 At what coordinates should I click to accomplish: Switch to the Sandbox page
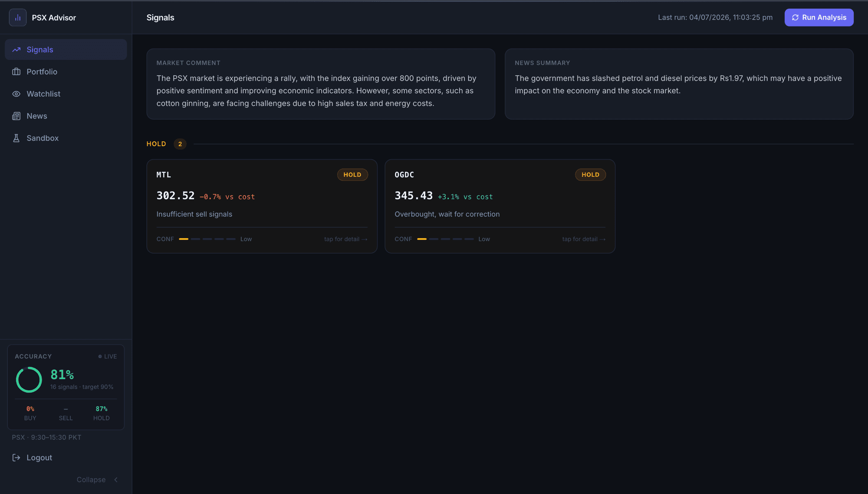[x=66, y=138]
